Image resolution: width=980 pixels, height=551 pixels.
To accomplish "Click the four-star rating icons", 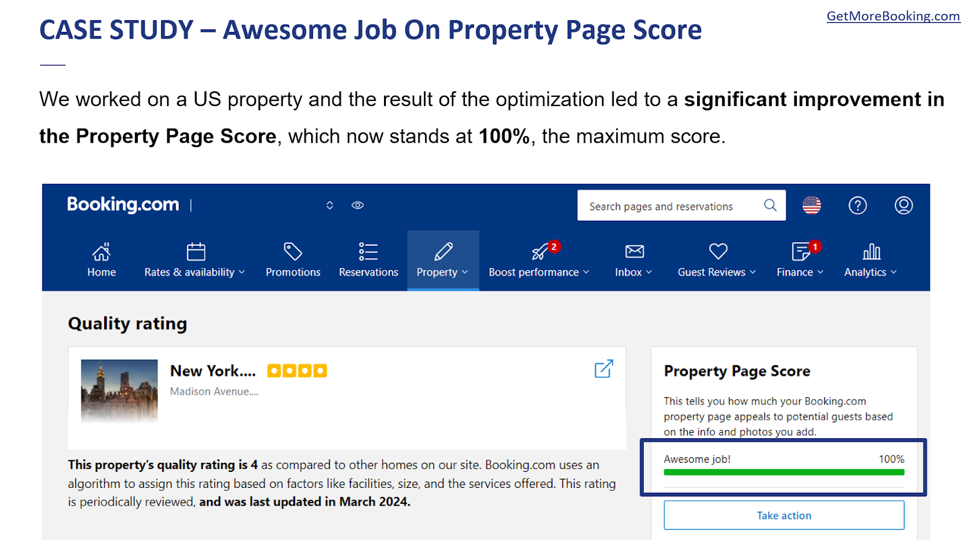I will [x=297, y=371].
